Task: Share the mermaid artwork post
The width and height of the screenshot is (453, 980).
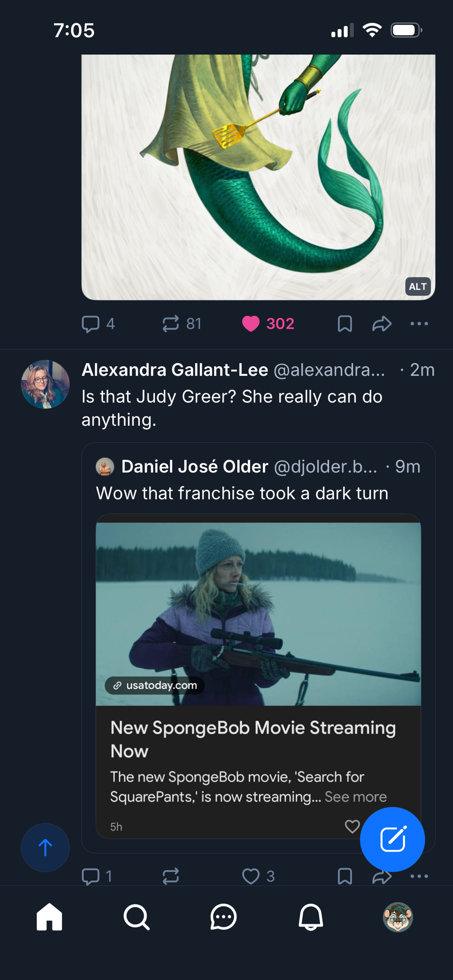Action: pyautogui.click(x=381, y=324)
